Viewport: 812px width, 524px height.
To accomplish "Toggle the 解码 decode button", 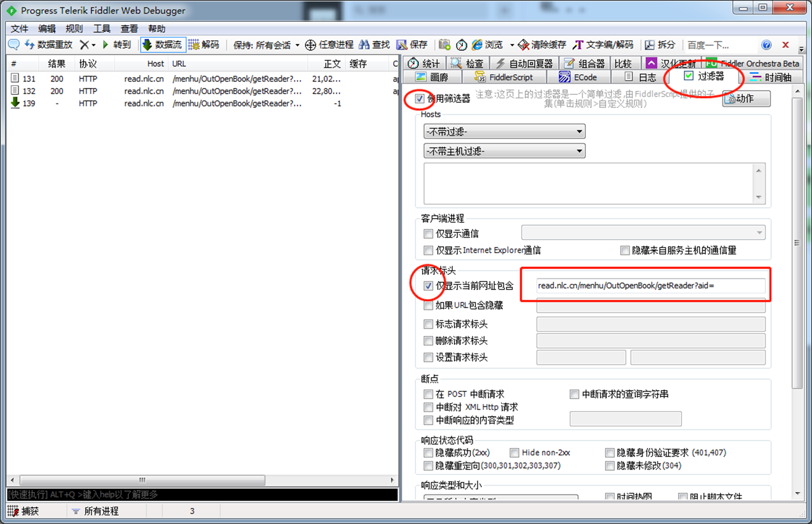I will pyautogui.click(x=204, y=45).
